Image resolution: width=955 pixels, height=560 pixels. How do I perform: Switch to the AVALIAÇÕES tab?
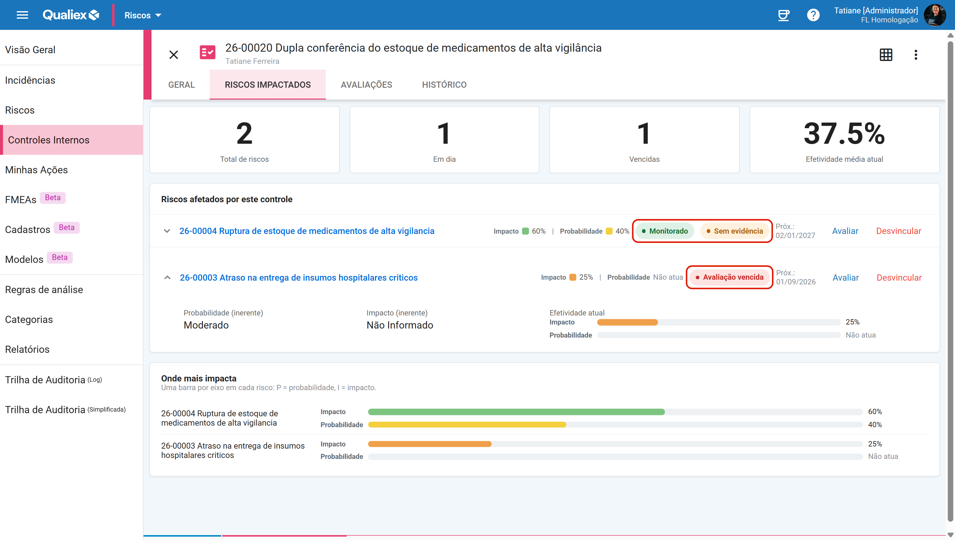[x=366, y=85]
